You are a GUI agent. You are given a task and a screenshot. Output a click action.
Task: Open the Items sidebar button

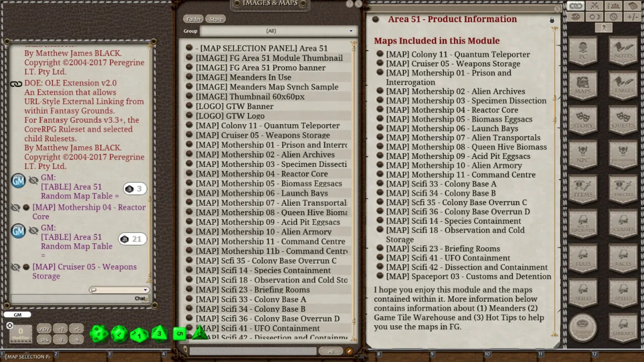coord(583,189)
